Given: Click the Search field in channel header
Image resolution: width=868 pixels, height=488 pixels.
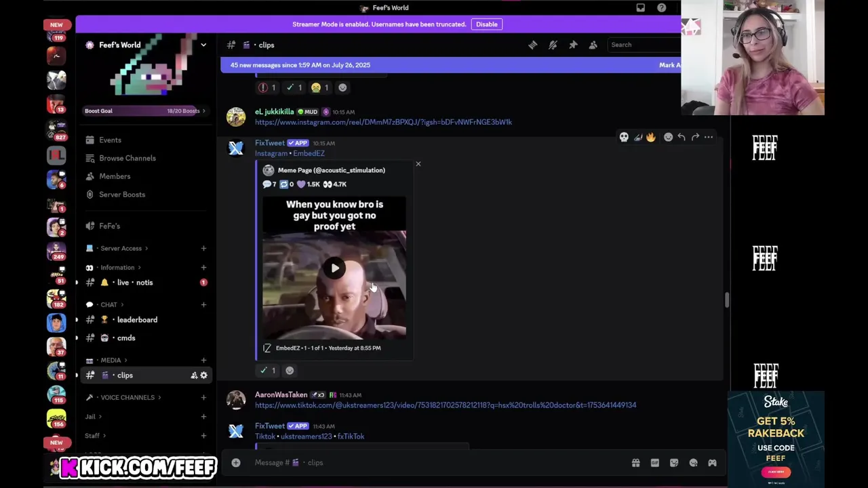Looking at the screenshot, I should 644,45.
